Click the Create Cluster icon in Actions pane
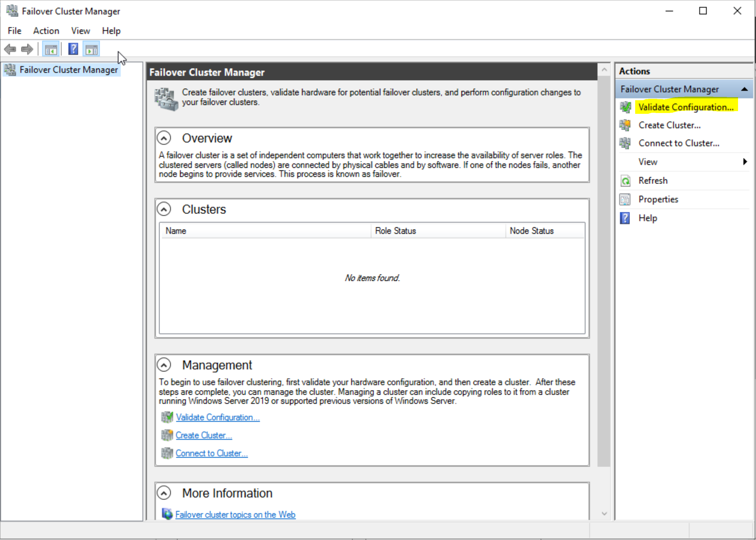 625,125
